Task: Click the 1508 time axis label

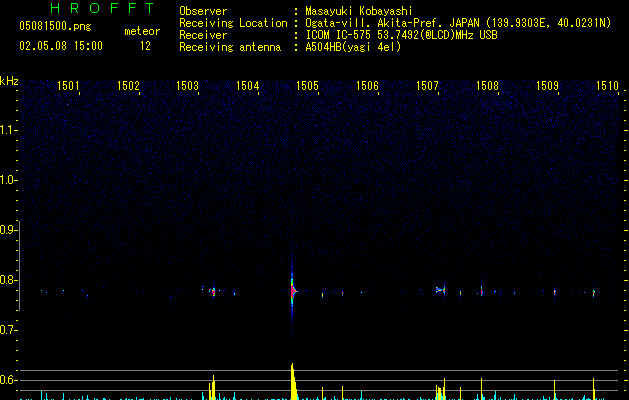Action: (487, 86)
